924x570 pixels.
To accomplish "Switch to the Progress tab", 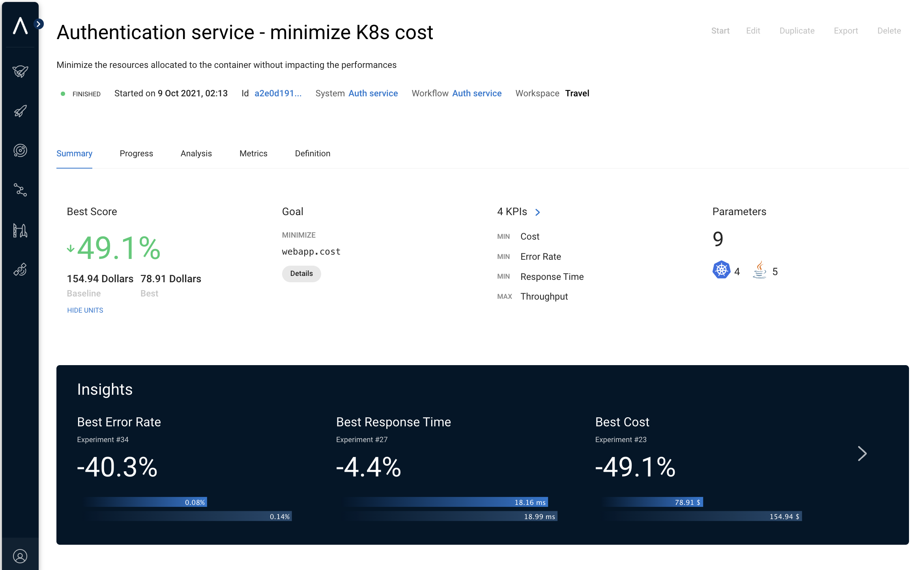I will click(x=136, y=154).
